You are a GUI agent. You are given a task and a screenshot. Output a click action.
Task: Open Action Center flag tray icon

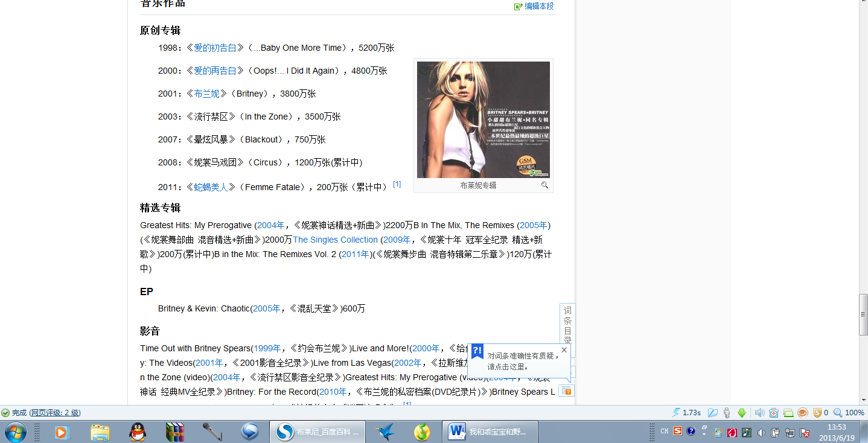[805, 432]
